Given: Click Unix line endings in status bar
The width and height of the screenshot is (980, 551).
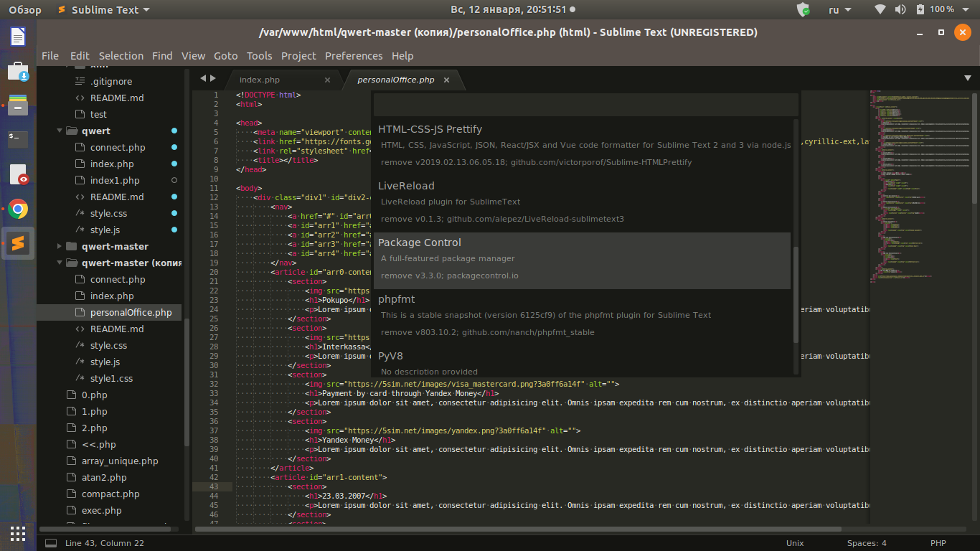Looking at the screenshot, I should pos(795,543).
